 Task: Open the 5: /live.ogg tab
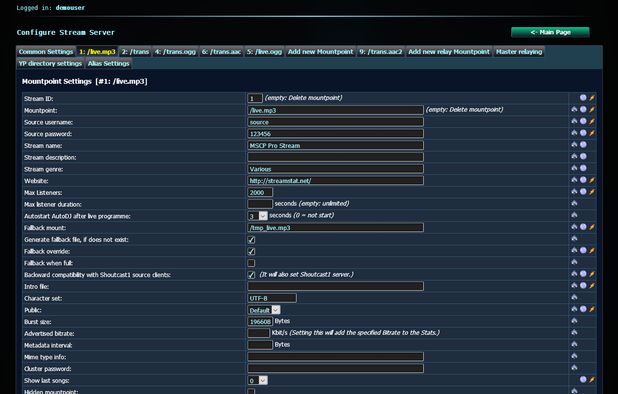click(264, 52)
